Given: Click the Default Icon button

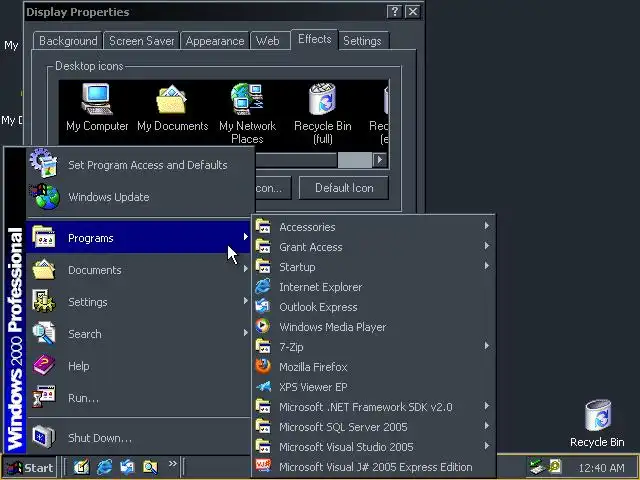Looking at the screenshot, I should click(344, 188).
